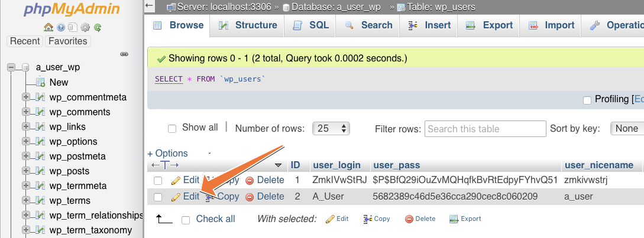This screenshot has width=644, height=238.
Task: Click the Home icon in sidebar
Action: (48, 27)
